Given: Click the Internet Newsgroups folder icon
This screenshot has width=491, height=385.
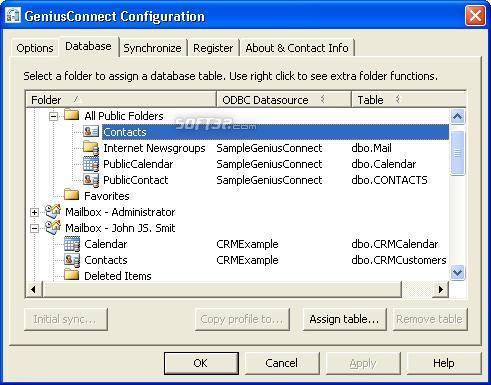Looking at the screenshot, I should [91, 147].
